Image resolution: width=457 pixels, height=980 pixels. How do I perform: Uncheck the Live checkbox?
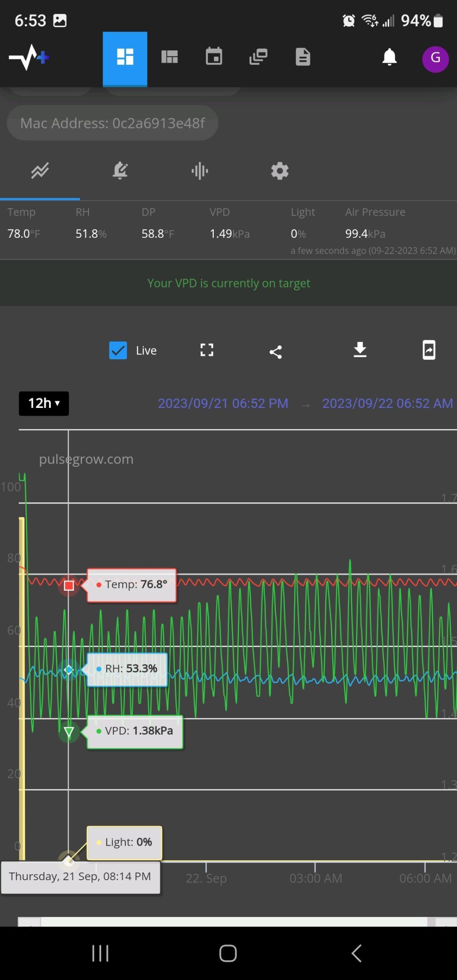pyautogui.click(x=118, y=350)
